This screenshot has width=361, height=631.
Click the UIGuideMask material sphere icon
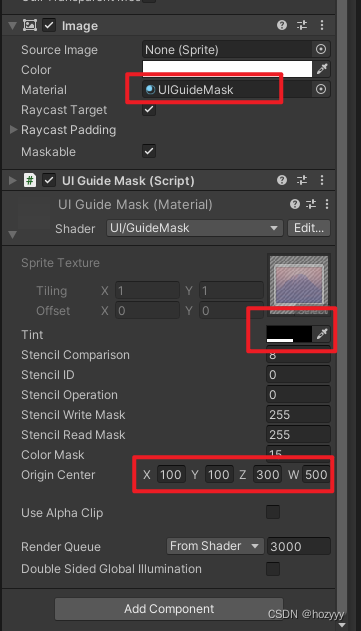click(151, 89)
